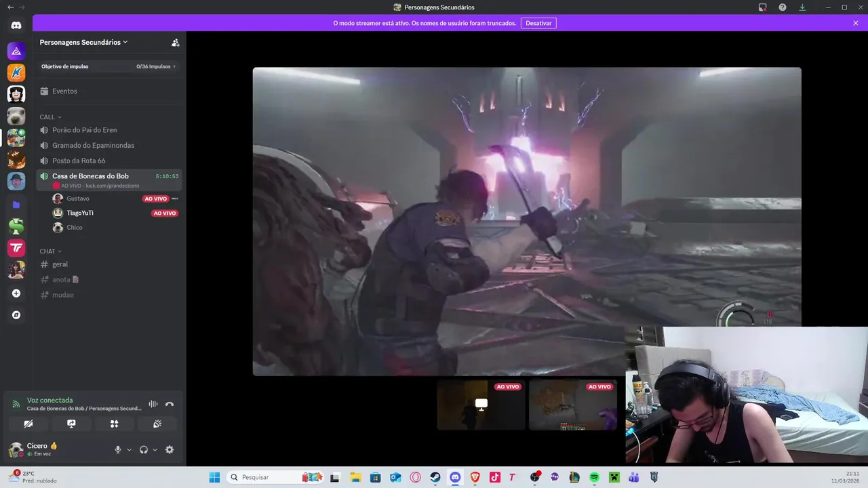The height and width of the screenshot is (488, 868).
Task: Join Porão do Pai do Eren voice channel
Action: click(109, 130)
